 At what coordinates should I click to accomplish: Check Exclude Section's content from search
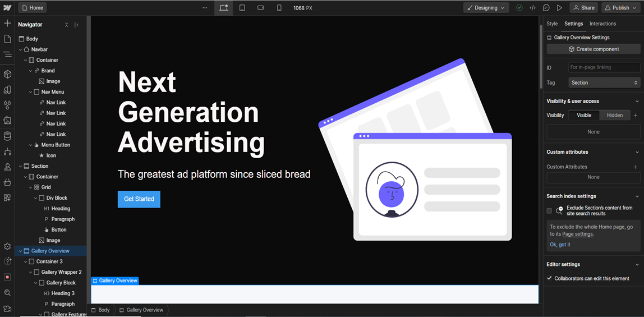tap(549, 211)
